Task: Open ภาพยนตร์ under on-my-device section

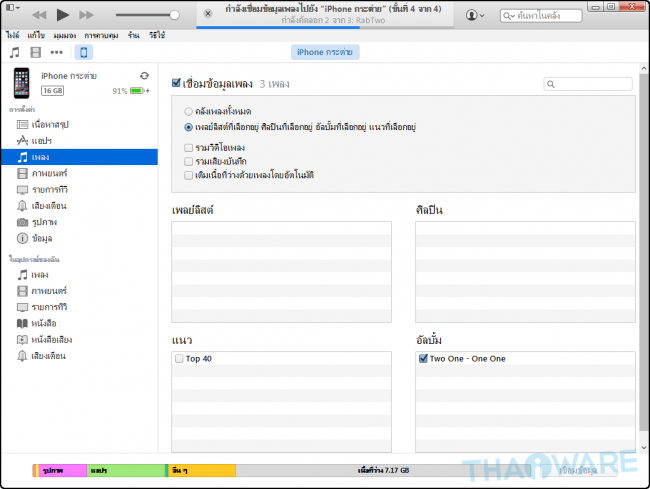Action: pos(41,291)
